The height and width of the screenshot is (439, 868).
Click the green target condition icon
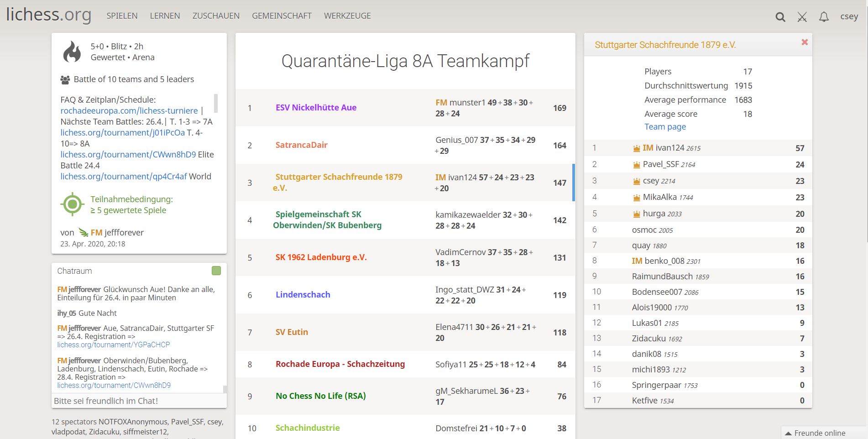click(x=72, y=204)
